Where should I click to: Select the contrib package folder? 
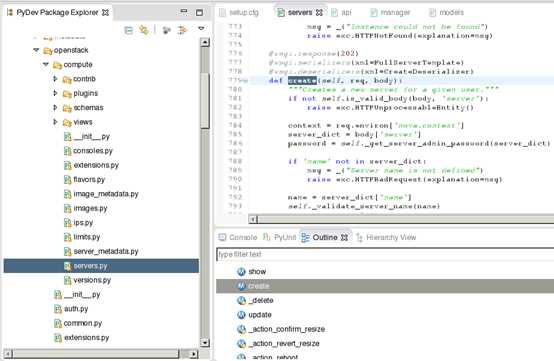coord(79,79)
